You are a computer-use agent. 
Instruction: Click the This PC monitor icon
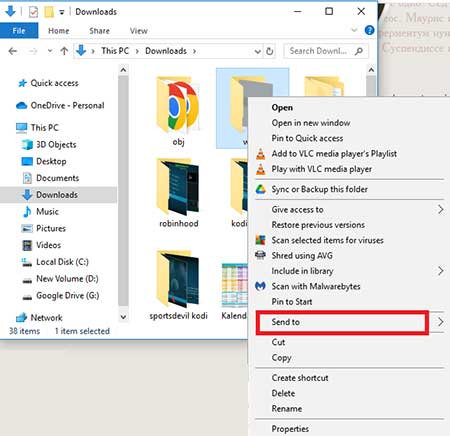click(x=22, y=128)
